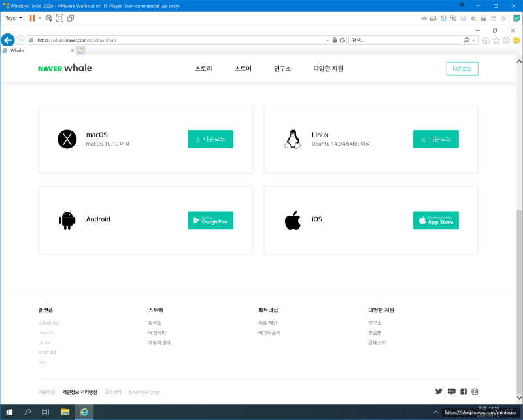Download Whale for Linux
This screenshot has width=523, height=420.
pos(435,139)
